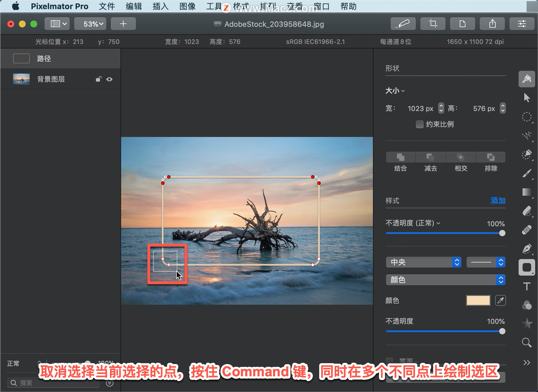
Task: Expand more tools double-chevron
Action: [x=527, y=363]
